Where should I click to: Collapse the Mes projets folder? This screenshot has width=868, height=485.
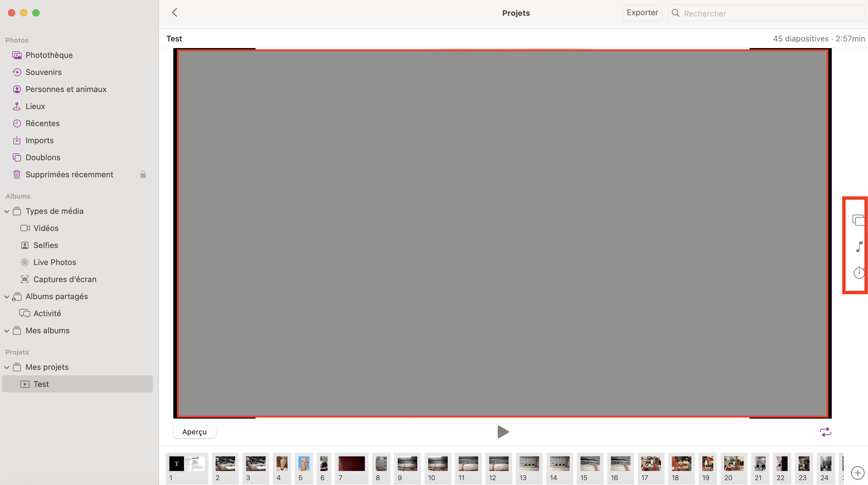pos(7,367)
